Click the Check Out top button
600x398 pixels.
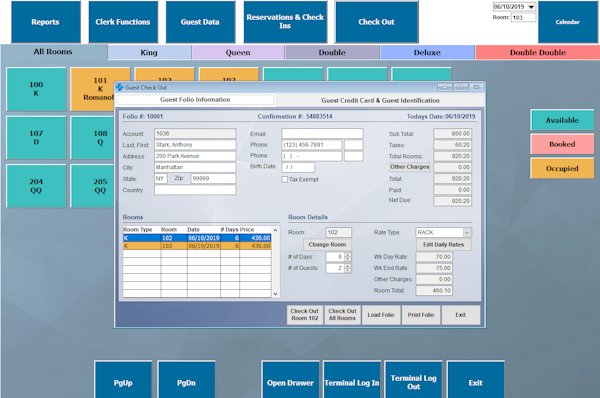coord(377,22)
